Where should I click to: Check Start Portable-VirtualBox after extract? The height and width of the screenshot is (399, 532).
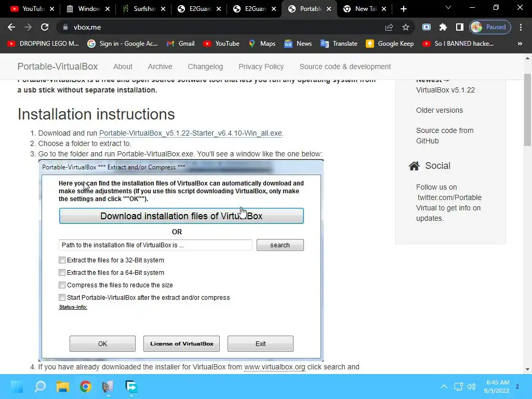pos(62,298)
